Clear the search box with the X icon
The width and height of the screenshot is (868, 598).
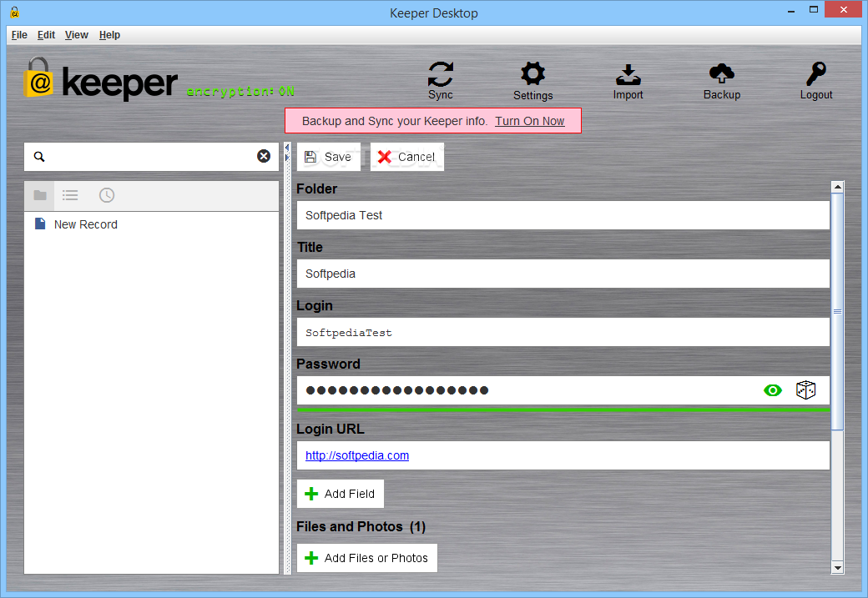(x=264, y=156)
